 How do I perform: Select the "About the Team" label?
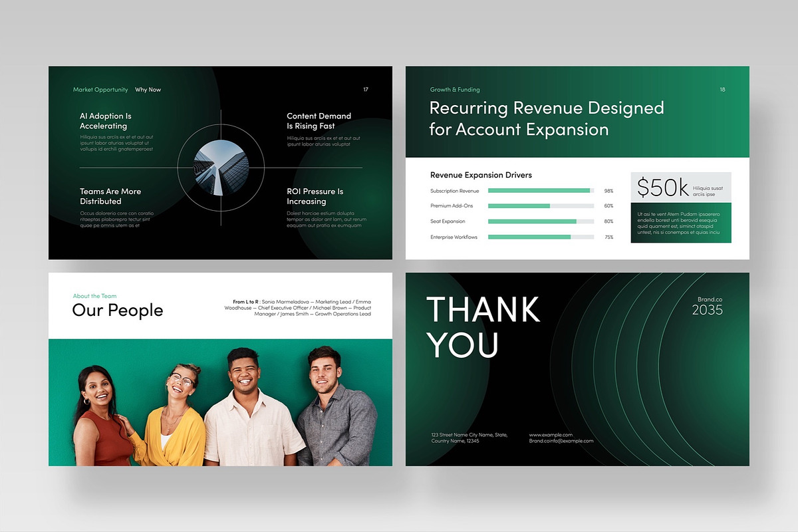(94, 296)
